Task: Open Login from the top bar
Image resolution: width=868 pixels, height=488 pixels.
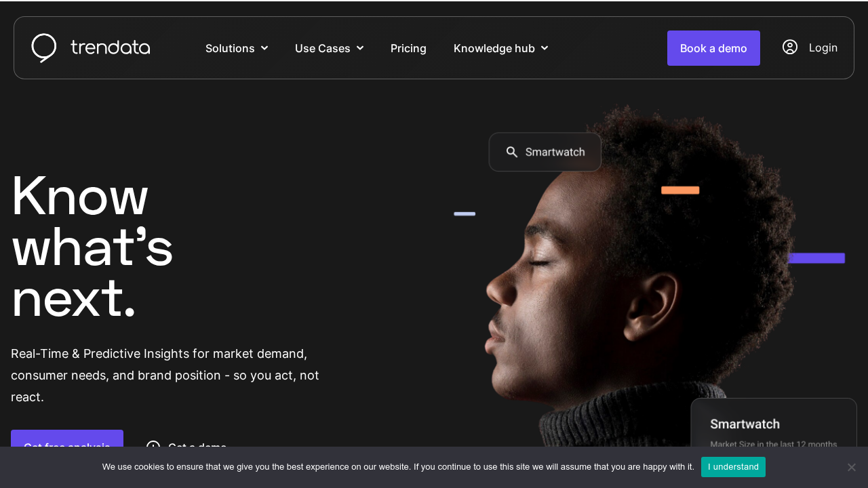Action: (823, 47)
